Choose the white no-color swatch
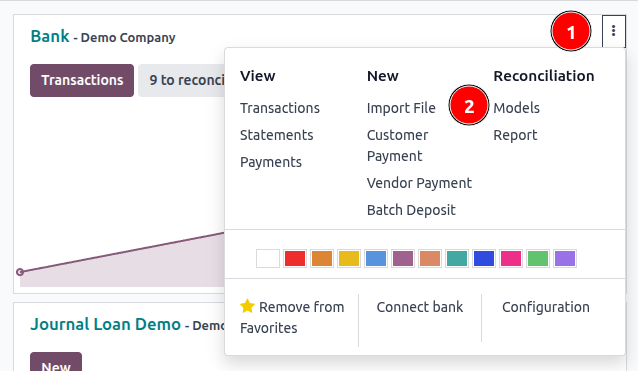638x371 pixels. [x=268, y=258]
